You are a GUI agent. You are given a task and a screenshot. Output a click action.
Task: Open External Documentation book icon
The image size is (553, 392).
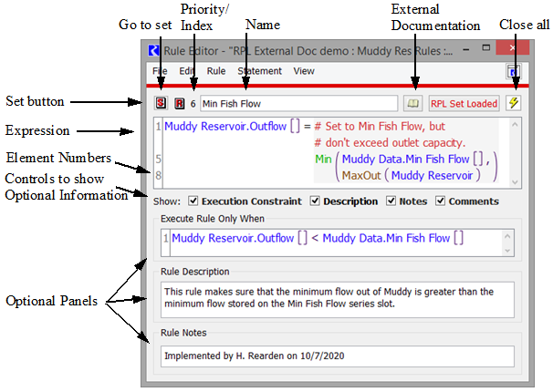tap(413, 103)
